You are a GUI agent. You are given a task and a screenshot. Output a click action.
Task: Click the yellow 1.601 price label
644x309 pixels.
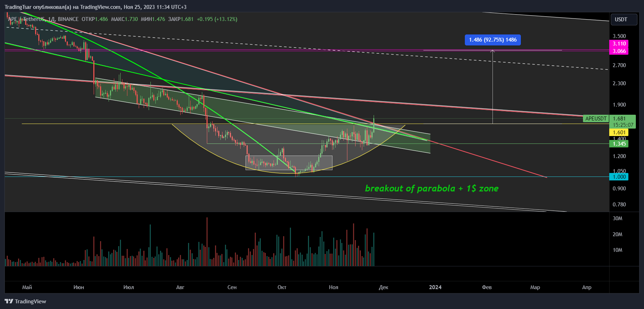(x=619, y=132)
